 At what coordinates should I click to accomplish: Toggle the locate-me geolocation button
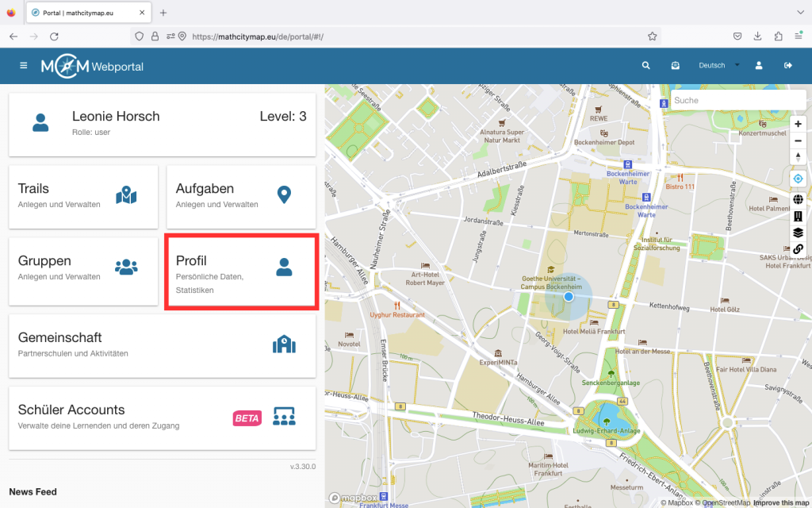point(798,179)
